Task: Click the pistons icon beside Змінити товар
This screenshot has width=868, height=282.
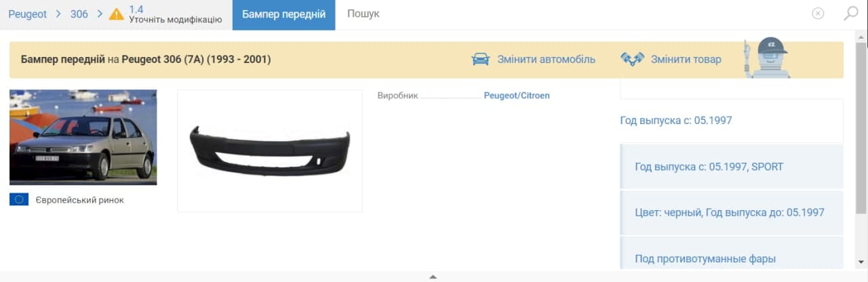Action: click(x=631, y=59)
